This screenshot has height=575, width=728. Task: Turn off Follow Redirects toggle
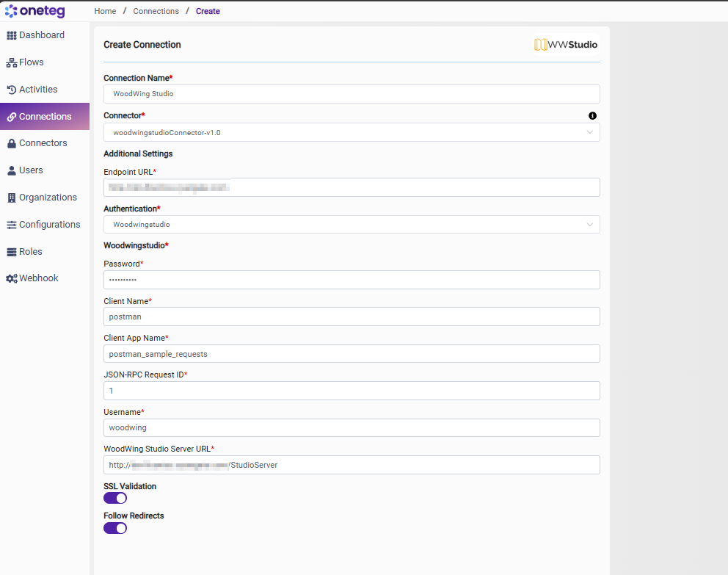[115, 528]
